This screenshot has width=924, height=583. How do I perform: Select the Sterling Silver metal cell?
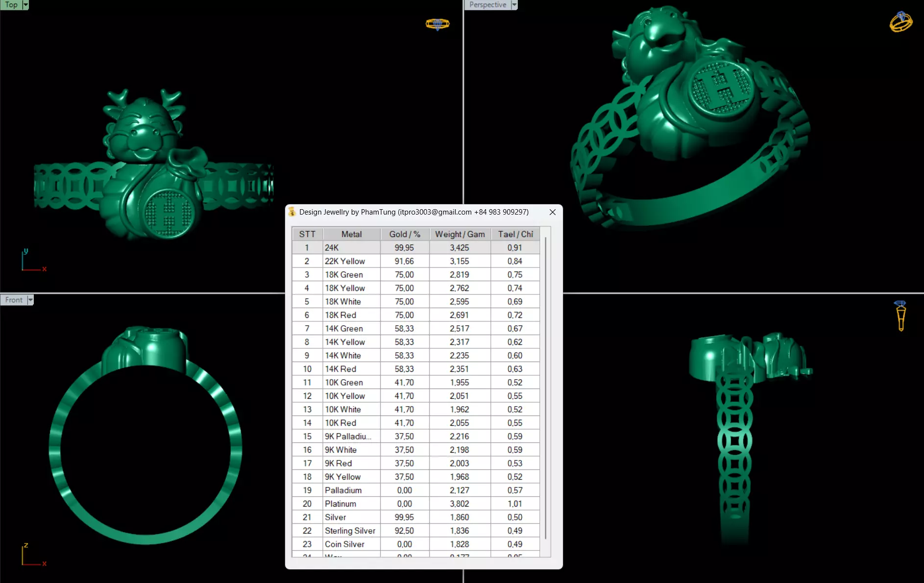point(351,531)
